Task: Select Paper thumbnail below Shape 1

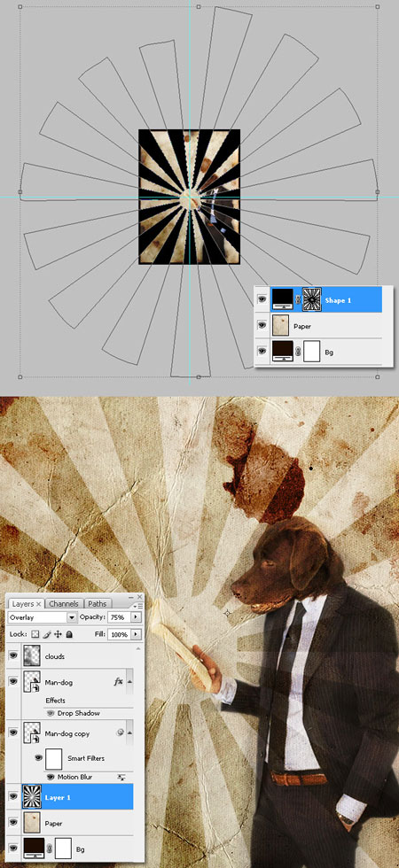Action: 282,326
